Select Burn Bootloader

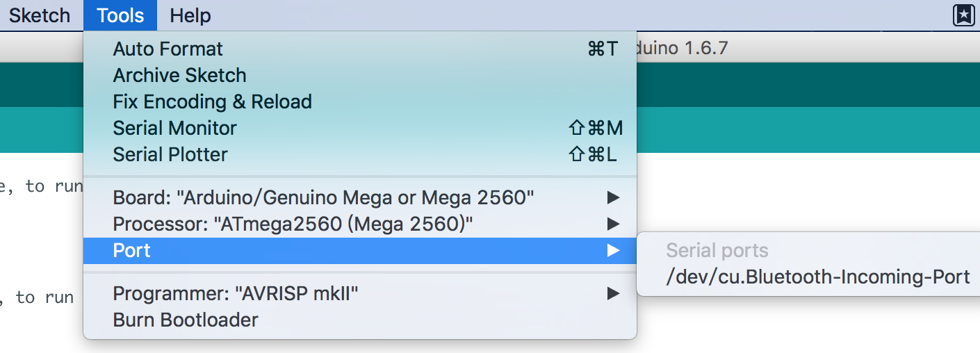pyautogui.click(x=360, y=320)
